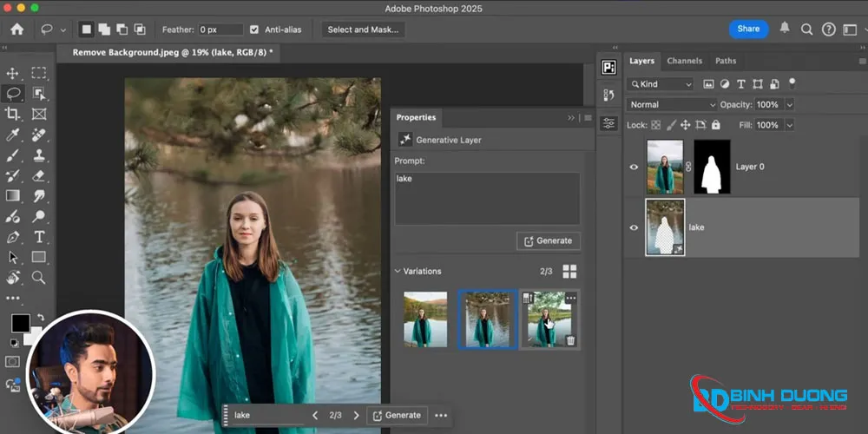Click Generate in the contextual task bar
The width and height of the screenshot is (868, 434).
(x=397, y=415)
